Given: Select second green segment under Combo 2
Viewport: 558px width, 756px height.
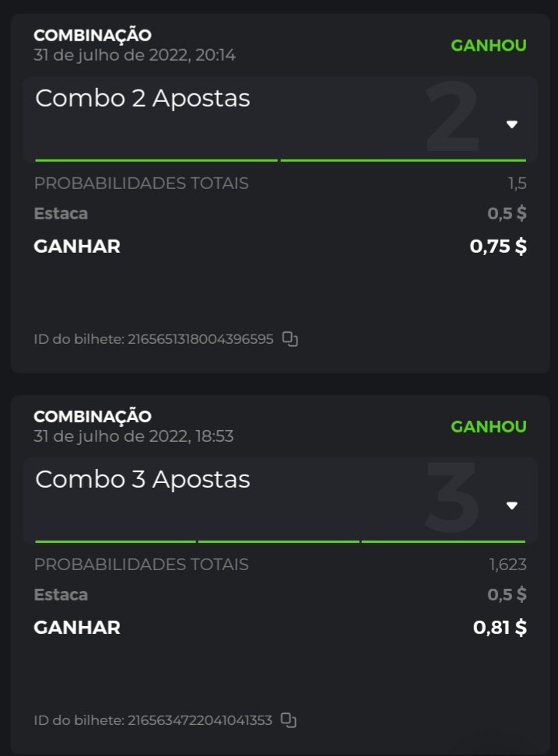Looking at the screenshot, I should click(403, 160).
